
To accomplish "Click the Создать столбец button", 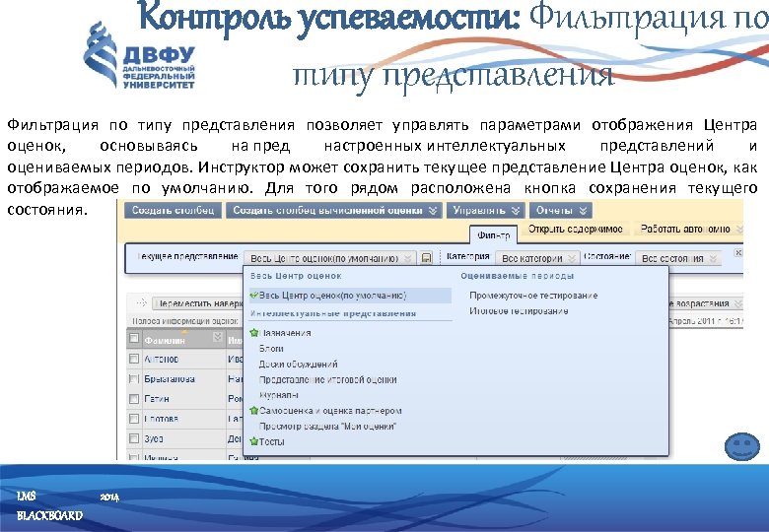I will click(173, 211).
